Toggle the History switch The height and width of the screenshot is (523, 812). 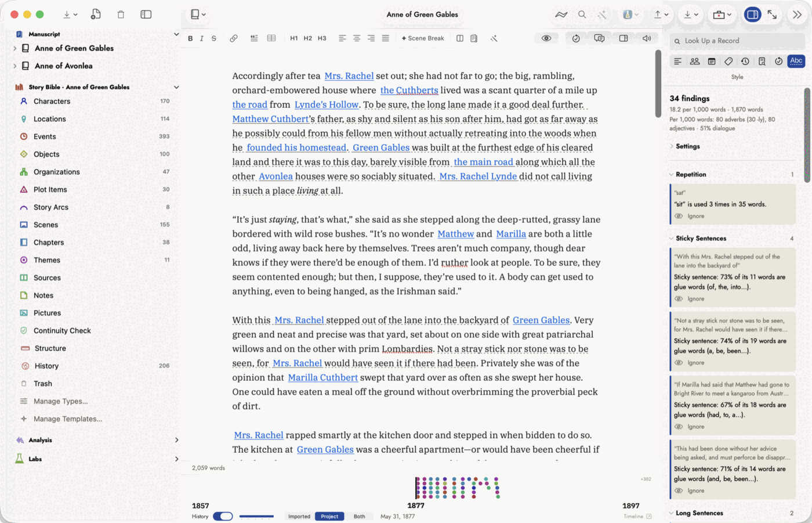223,516
